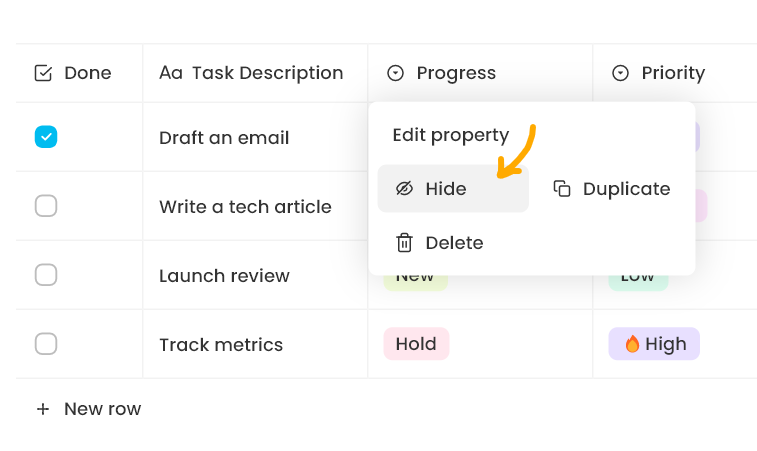
Task: Open the Task Description column header
Action: coord(266,73)
